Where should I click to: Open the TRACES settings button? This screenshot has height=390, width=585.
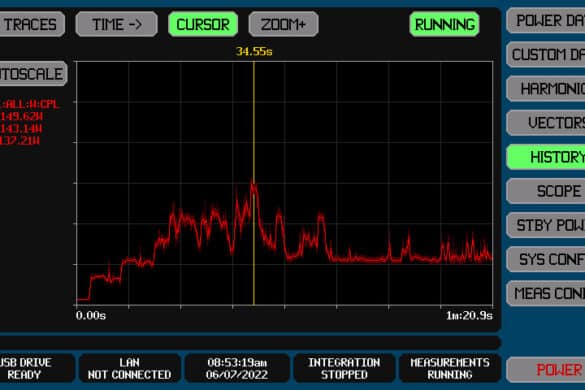[31, 25]
